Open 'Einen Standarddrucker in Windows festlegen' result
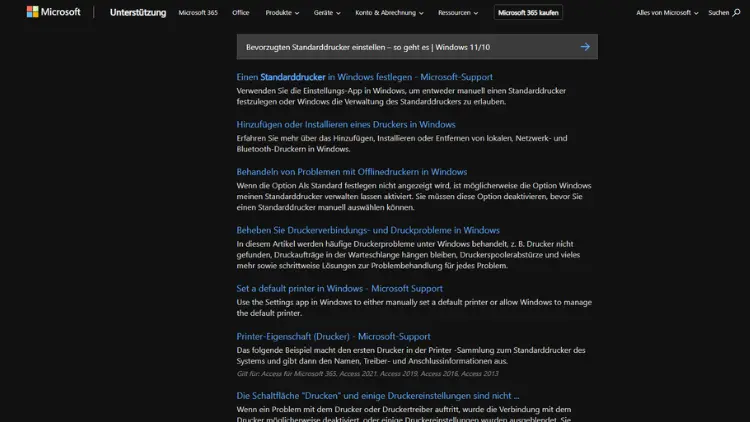750x422 pixels. point(364,77)
